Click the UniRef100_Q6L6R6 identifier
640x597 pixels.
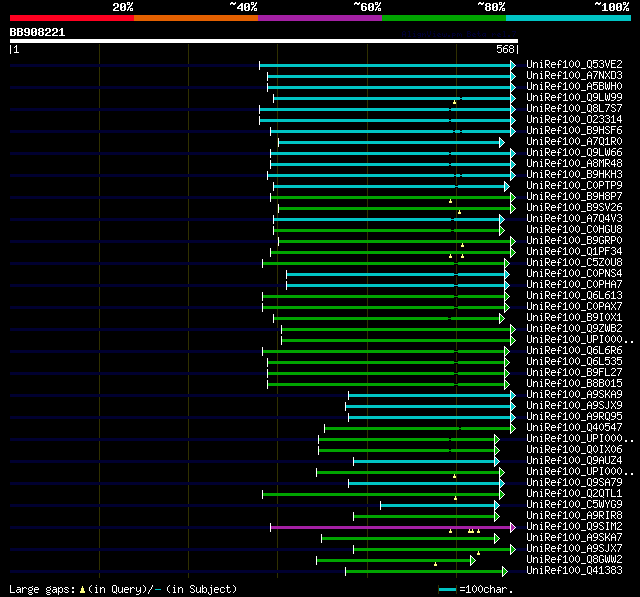pyautogui.click(x=574, y=351)
